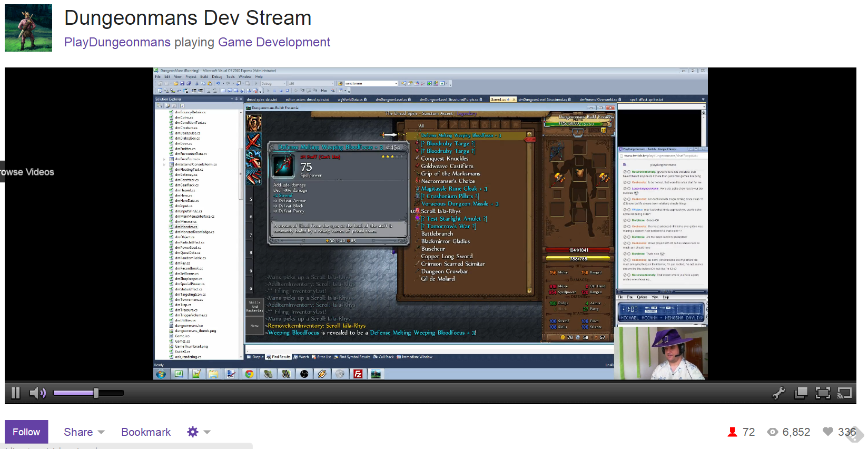
Task: Open the File menu in Visual C#
Action: pos(157,76)
